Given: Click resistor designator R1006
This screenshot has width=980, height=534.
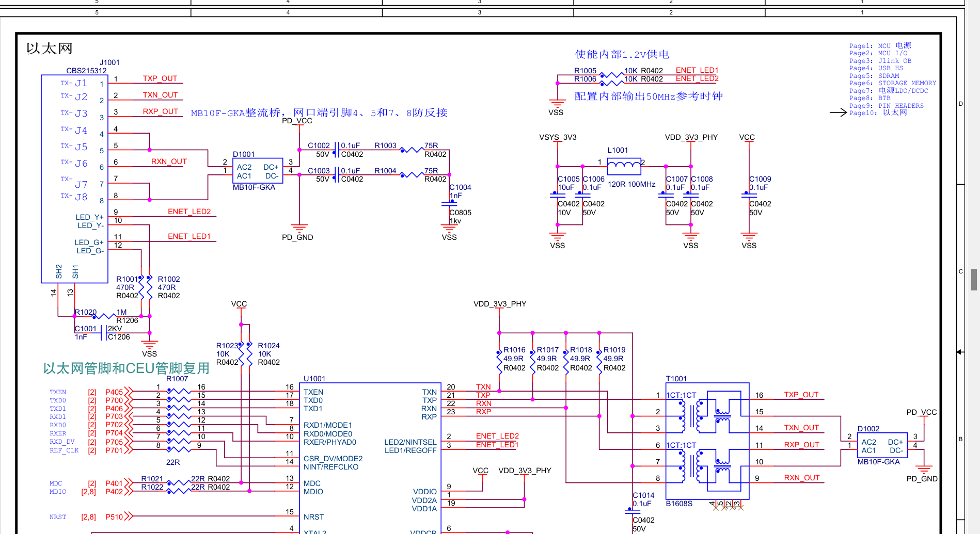Looking at the screenshot, I should point(585,79).
